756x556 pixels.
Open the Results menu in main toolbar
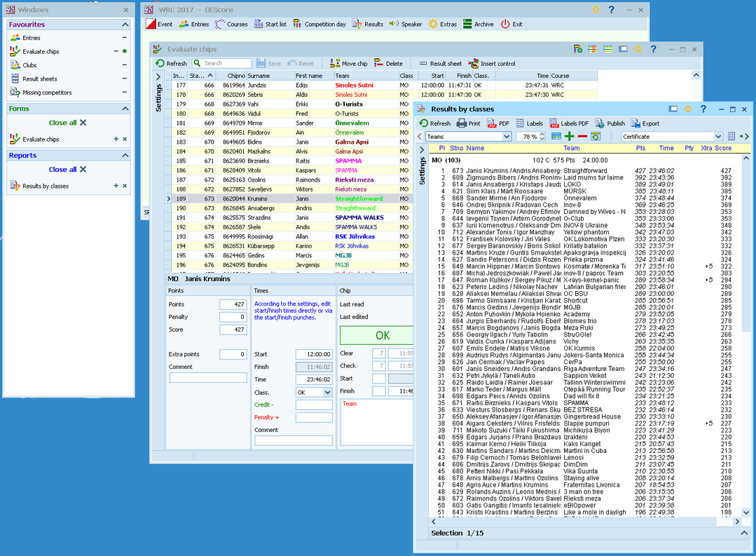pos(367,24)
